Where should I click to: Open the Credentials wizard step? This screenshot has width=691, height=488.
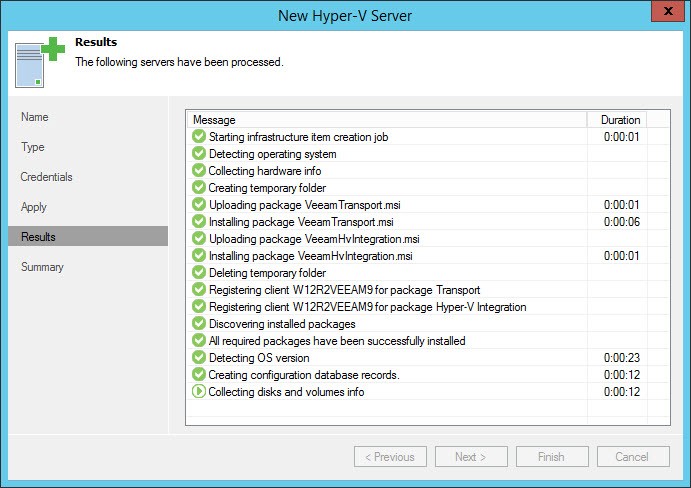pyautogui.click(x=46, y=177)
